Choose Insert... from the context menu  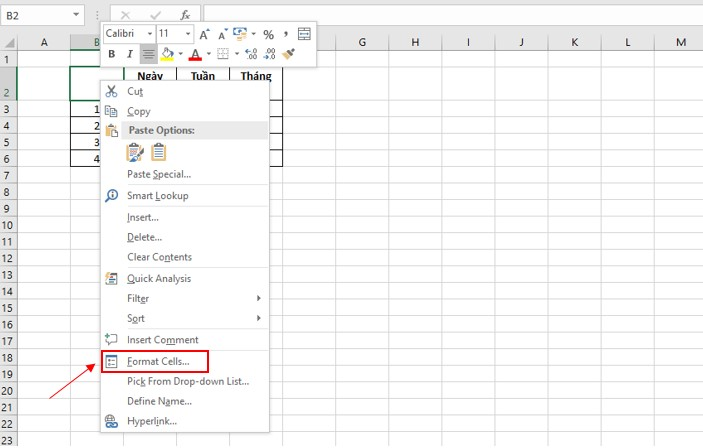tap(185, 217)
